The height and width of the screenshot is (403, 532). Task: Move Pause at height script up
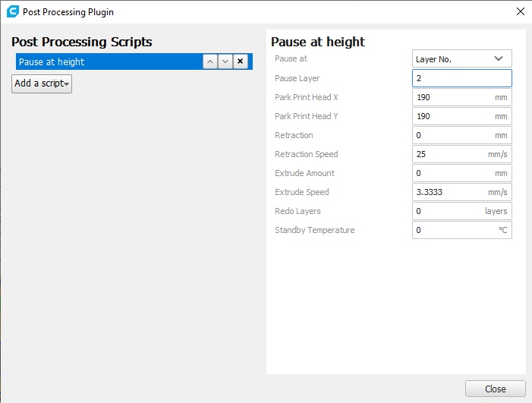tap(210, 61)
